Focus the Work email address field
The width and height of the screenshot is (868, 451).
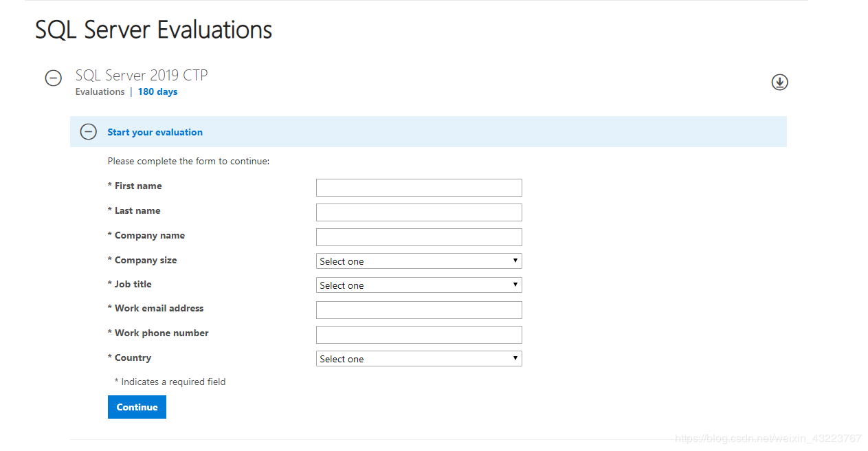419,310
